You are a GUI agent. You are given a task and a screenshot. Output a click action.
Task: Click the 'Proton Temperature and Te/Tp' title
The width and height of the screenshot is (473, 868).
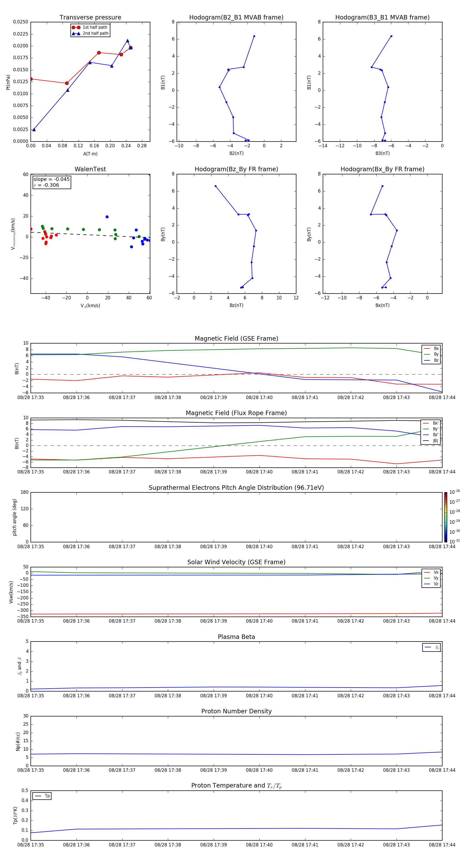(x=236, y=785)
